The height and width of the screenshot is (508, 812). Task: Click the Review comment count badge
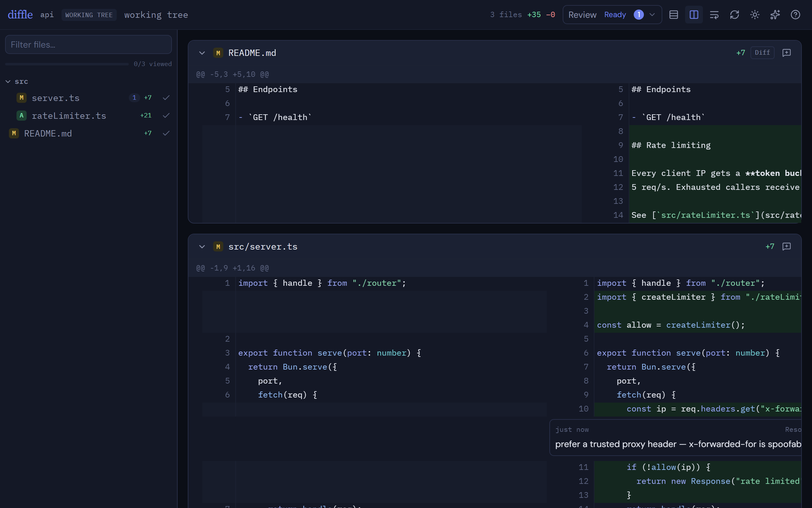(x=638, y=15)
